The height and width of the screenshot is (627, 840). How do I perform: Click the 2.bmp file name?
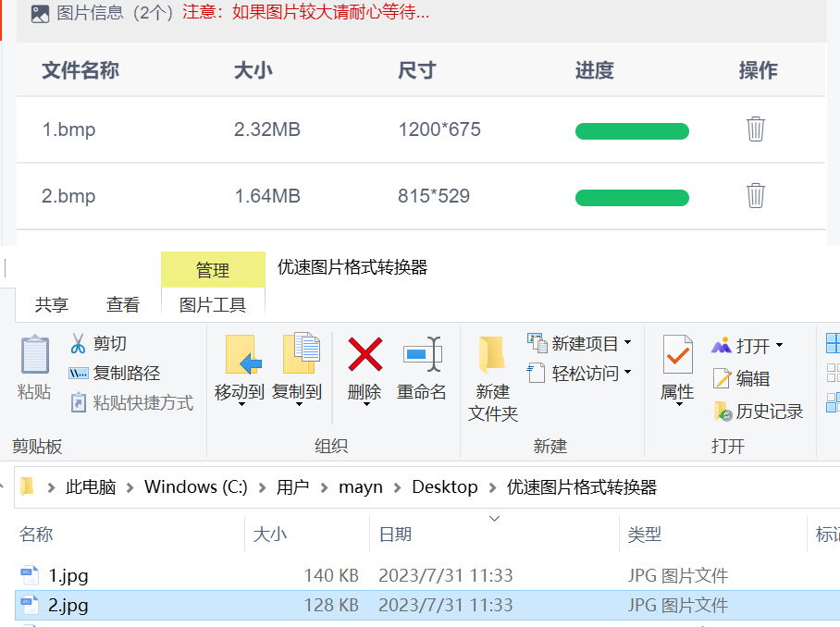[68, 196]
